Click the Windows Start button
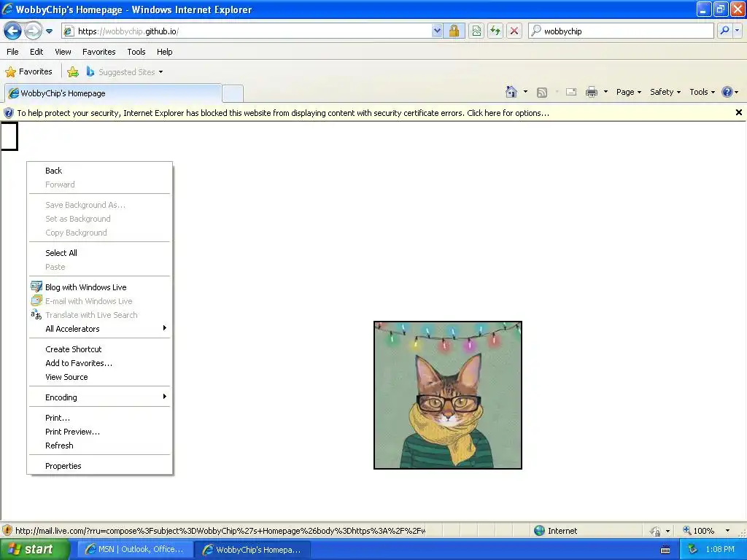Screen dimensions: 747x560 34,550
